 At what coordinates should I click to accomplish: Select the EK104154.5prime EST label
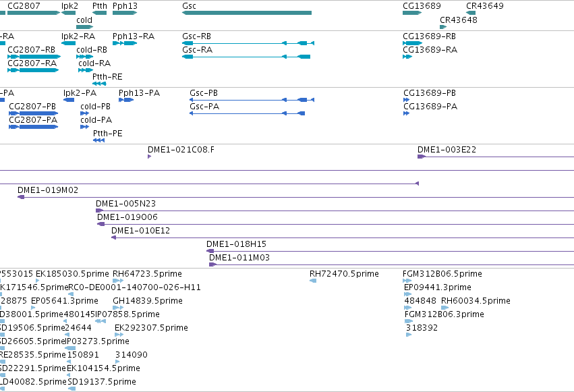click(x=103, y=368)
